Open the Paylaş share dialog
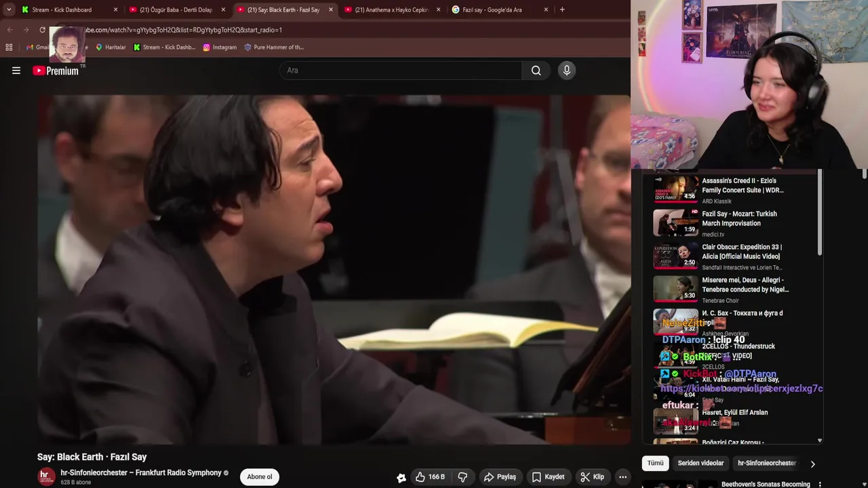 click(500, 477)
